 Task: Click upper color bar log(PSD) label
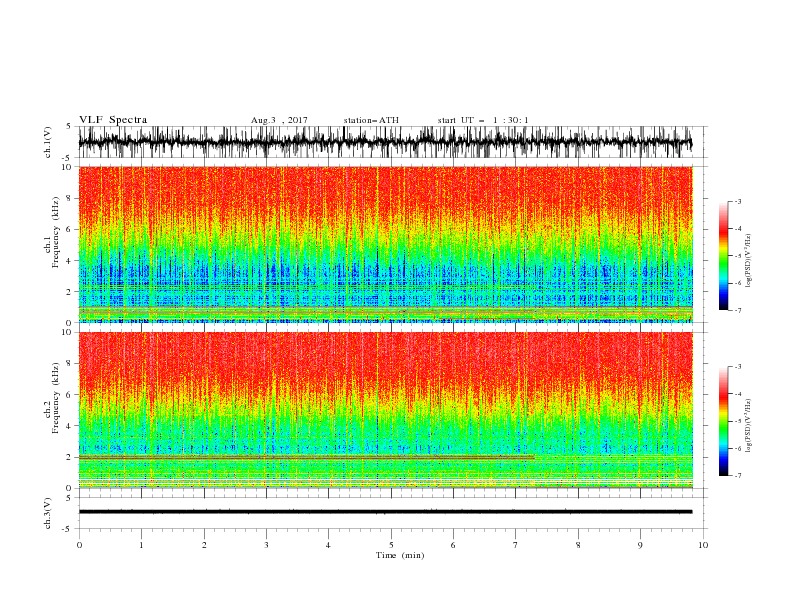point(749,261)
